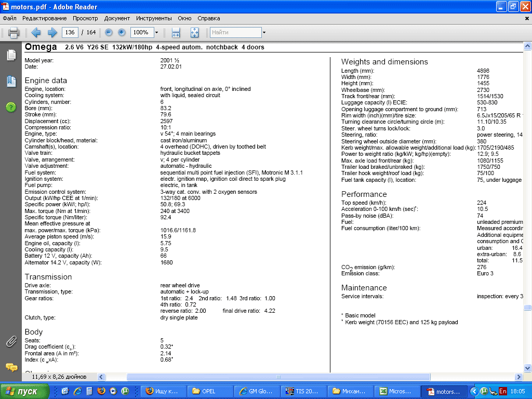Switch to TIS 20... taskbar window

click(303, 391)
